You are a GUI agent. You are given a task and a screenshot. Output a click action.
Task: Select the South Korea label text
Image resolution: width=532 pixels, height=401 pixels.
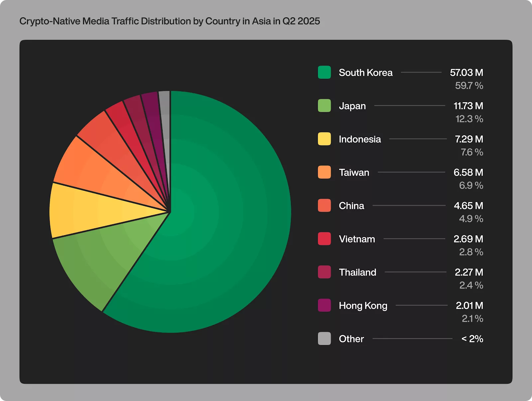[365, 72]
